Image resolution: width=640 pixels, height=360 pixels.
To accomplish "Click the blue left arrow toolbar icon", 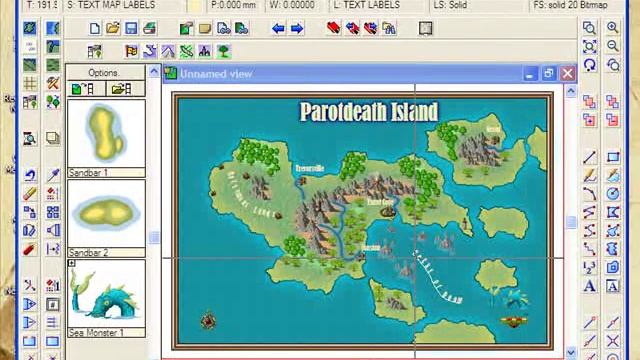I will pos(278,29).
